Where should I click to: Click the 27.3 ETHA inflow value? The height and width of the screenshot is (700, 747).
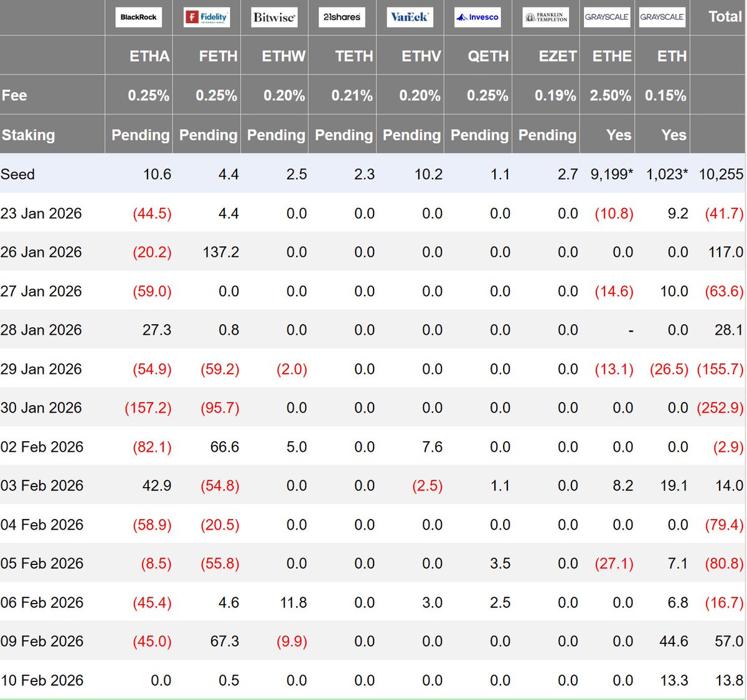157,330
